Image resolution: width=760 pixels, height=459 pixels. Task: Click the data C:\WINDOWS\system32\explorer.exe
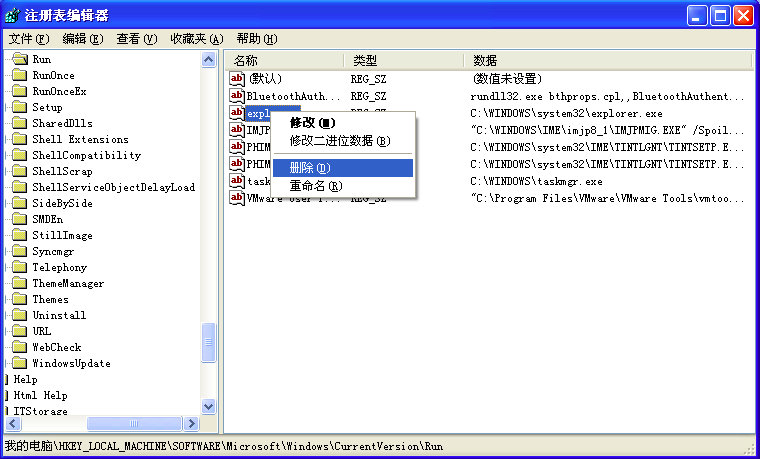566,113
